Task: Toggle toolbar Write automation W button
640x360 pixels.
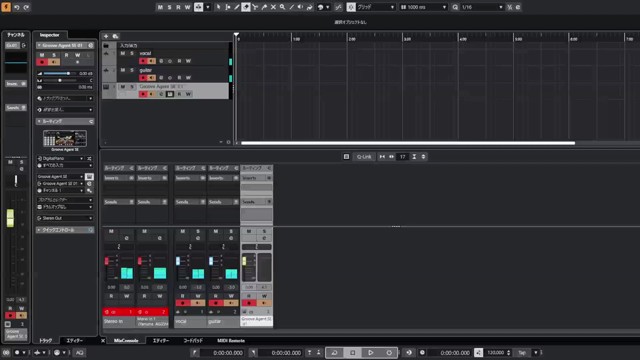Action: click(x=188, y=7)
